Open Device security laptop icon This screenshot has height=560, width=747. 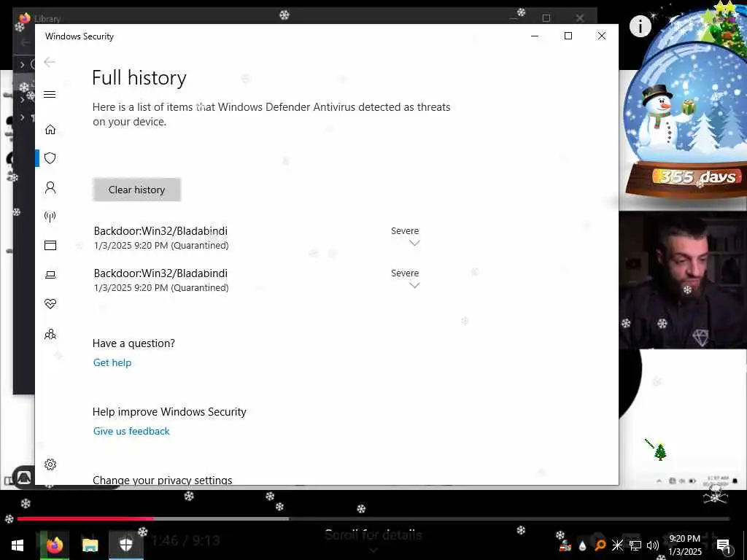click(x=50, y=275)
